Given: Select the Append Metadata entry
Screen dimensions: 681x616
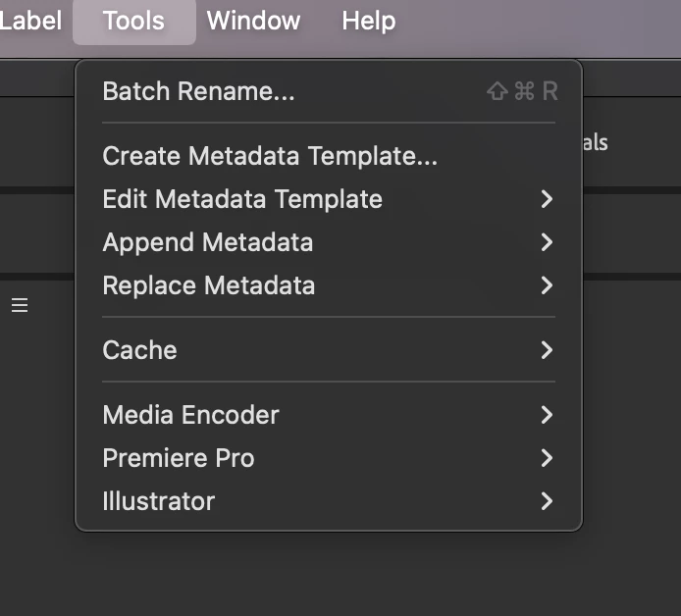Looking at the screenshot, I should 208,242.
